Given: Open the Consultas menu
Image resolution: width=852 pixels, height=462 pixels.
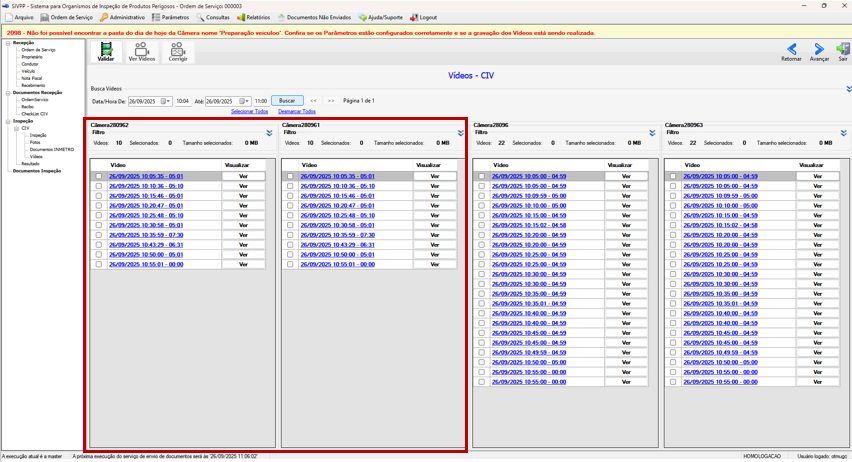Looking at the screenshot, I should 213,17.
